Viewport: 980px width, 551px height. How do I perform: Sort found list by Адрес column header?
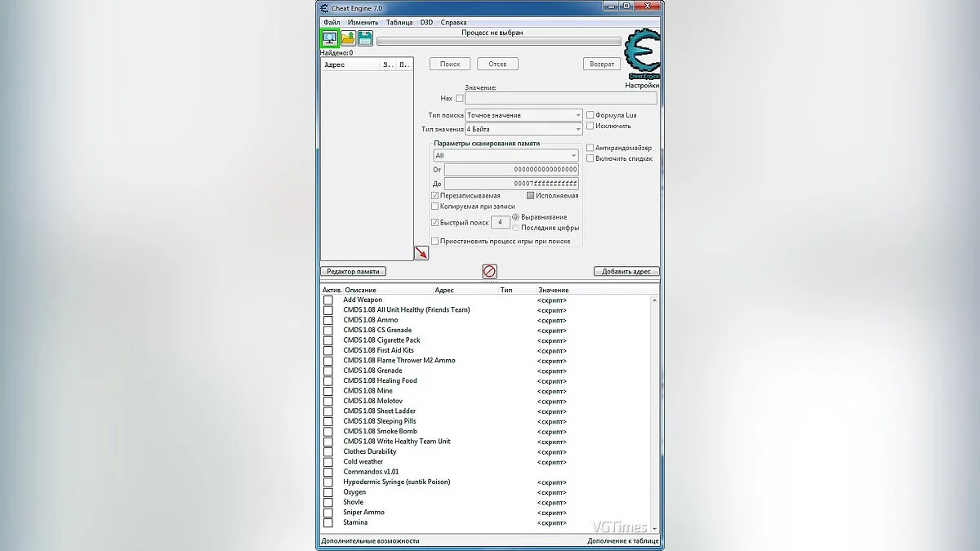point(350,64)
